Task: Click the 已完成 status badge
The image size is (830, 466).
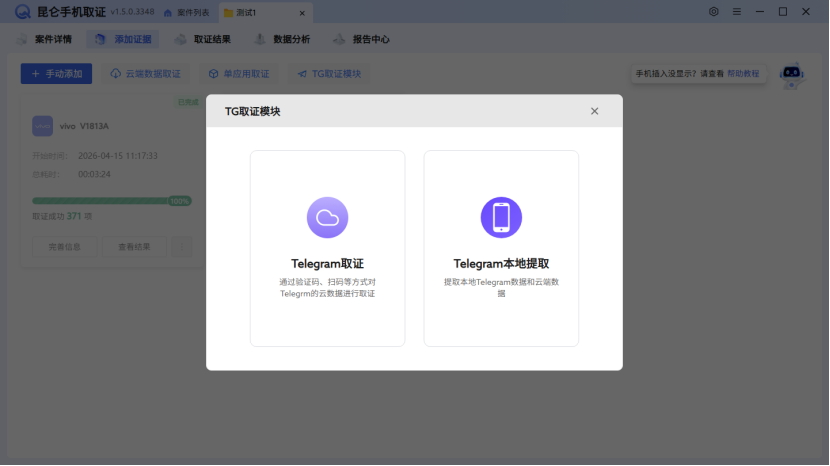Action: click(188, 102)
